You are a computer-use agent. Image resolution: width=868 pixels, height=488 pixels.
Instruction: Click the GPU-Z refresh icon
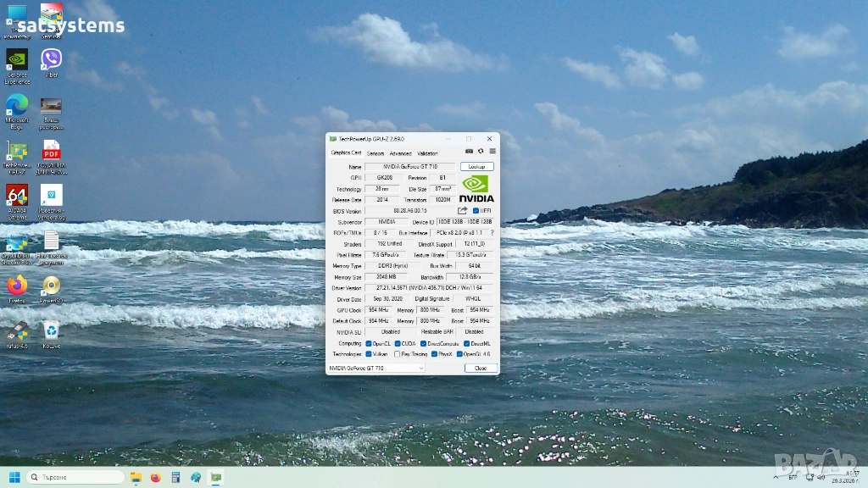click(x=481, y=152)
